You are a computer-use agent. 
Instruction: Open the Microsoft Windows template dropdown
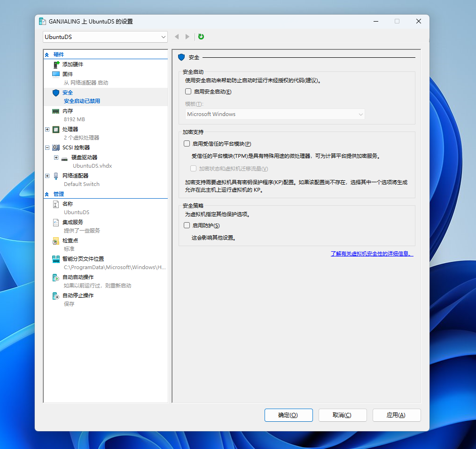click(275, 115)
